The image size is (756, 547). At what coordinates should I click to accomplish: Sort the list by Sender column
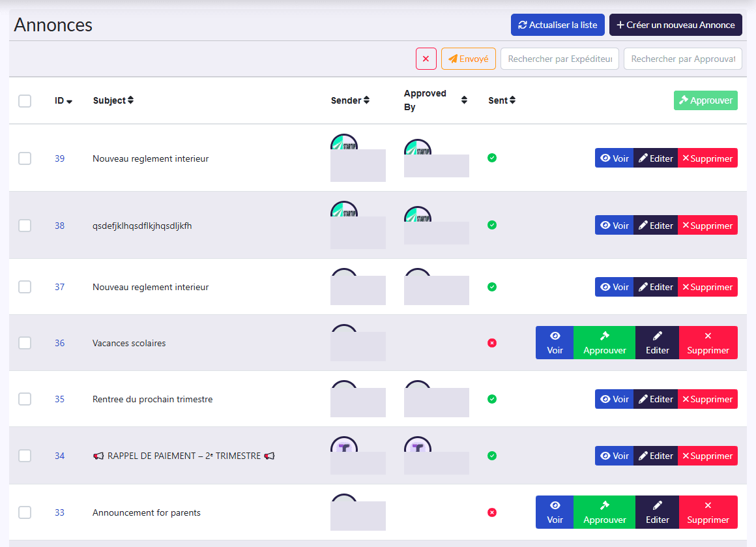tap(350, 100)
